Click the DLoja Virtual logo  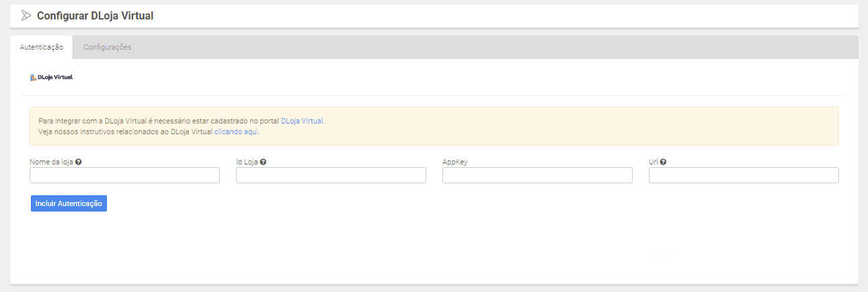click(51, 77)
